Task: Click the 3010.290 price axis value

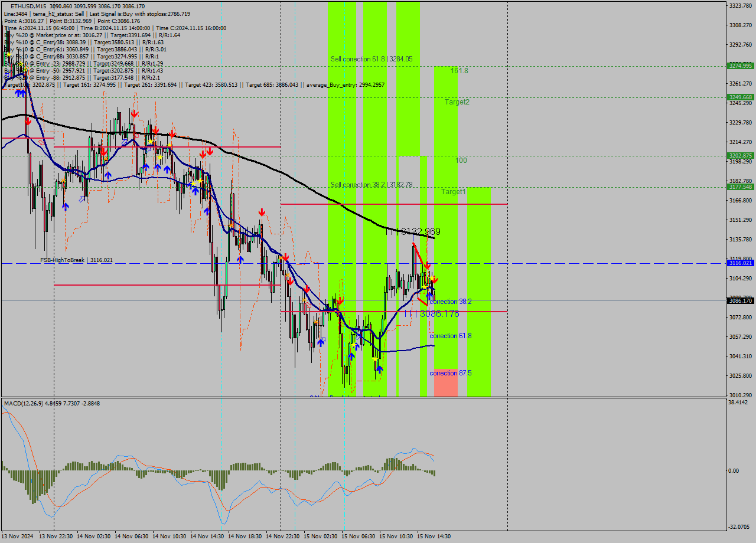Action: click(741, 395)
